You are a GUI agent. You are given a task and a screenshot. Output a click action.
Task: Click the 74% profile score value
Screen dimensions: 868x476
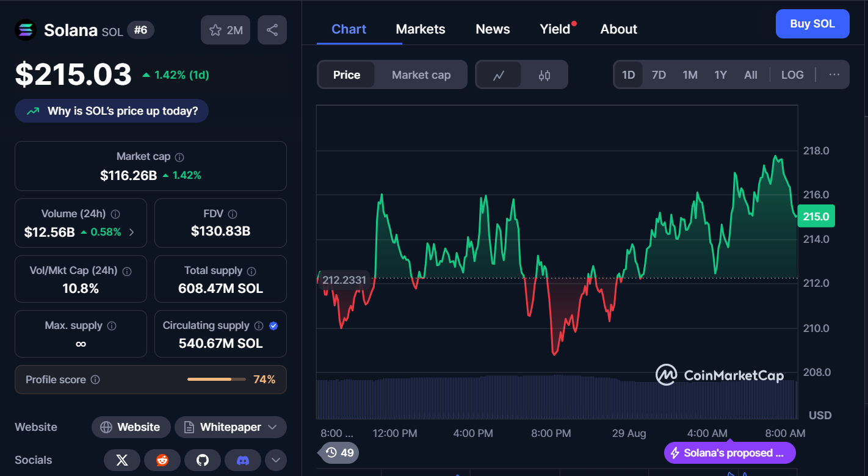[x=264, y=380]
